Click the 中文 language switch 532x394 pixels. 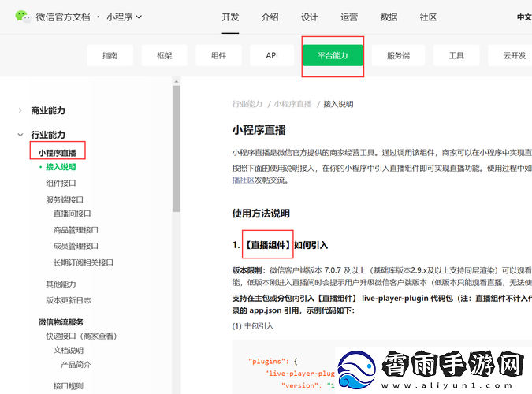pyautogui.click(x=524, y=17)
